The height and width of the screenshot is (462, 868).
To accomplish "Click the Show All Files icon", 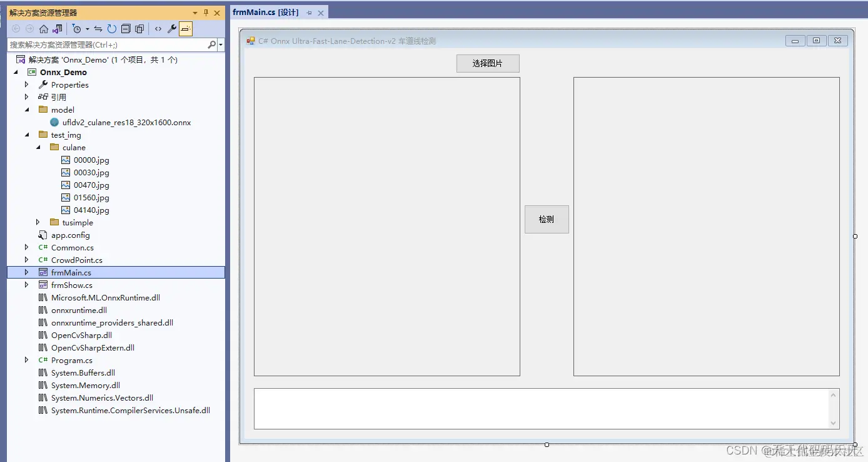I will pos(139,29).
